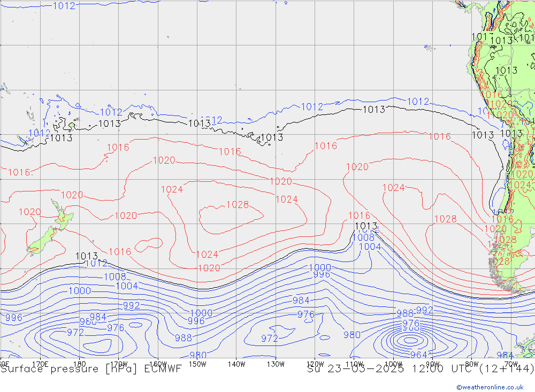
Task: Click the 972 low label near 130W
Action: pyautogui.click(x=270, y=339)
